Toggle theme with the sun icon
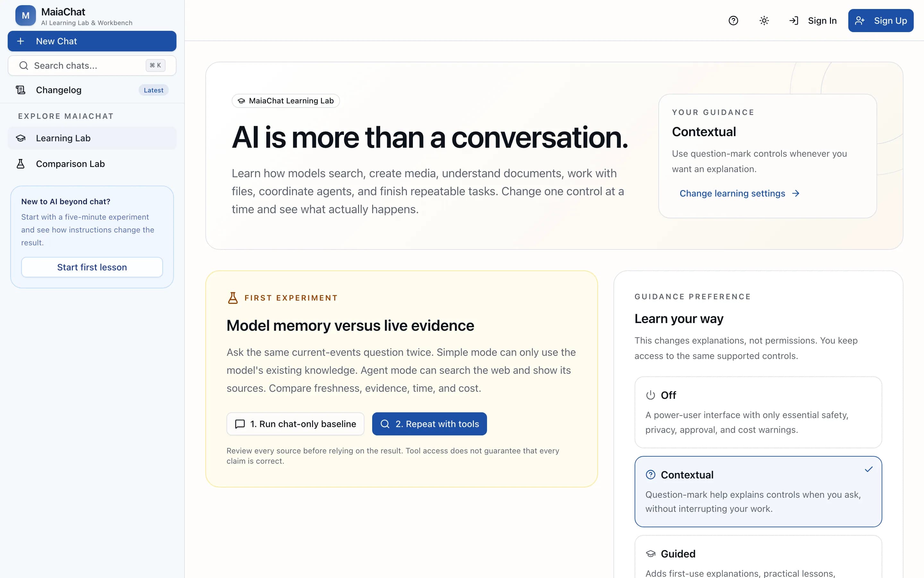Viewport: 924px width, 578px height. 764,21
